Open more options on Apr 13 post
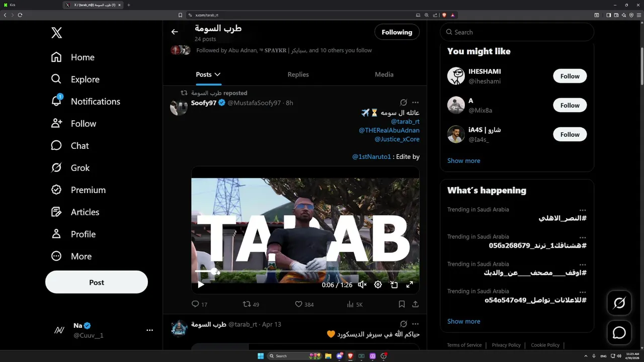The width and height of the screenshot is (644, 362). click(x=415, y=324)
